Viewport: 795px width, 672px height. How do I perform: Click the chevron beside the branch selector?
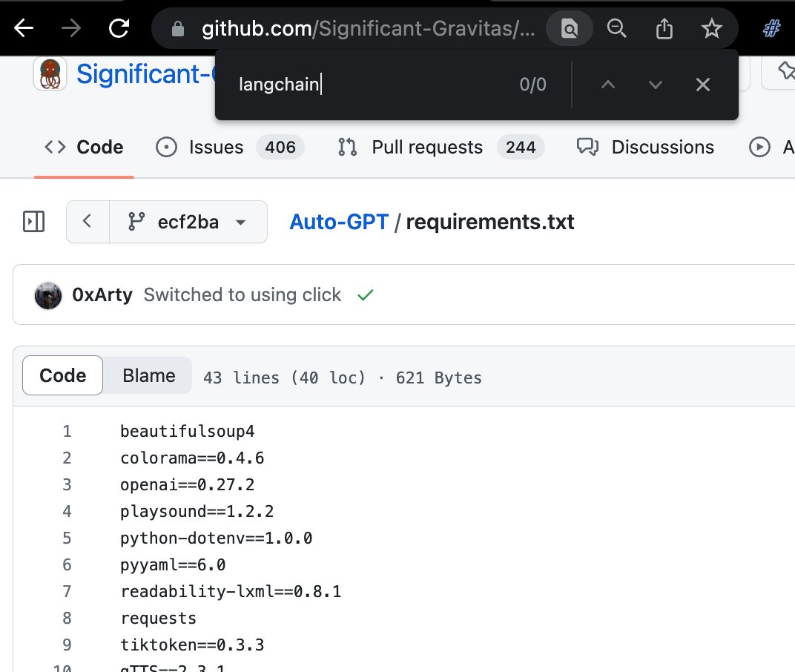88,222
